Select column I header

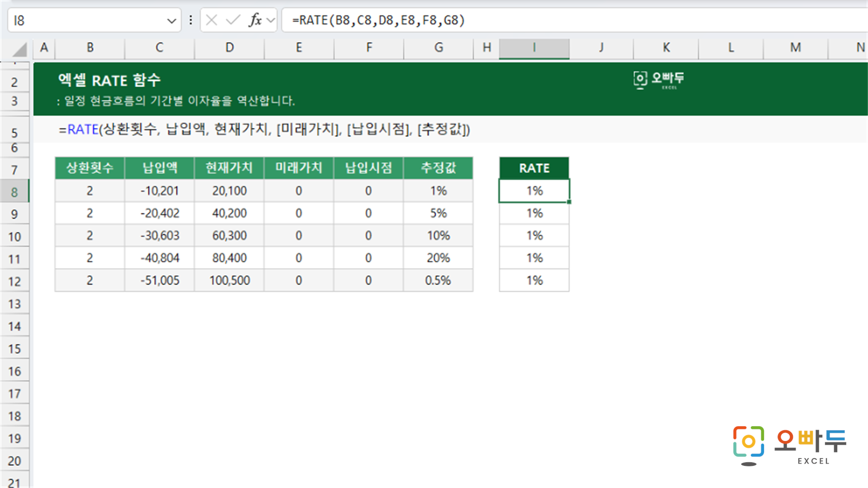tap(534, 48)
